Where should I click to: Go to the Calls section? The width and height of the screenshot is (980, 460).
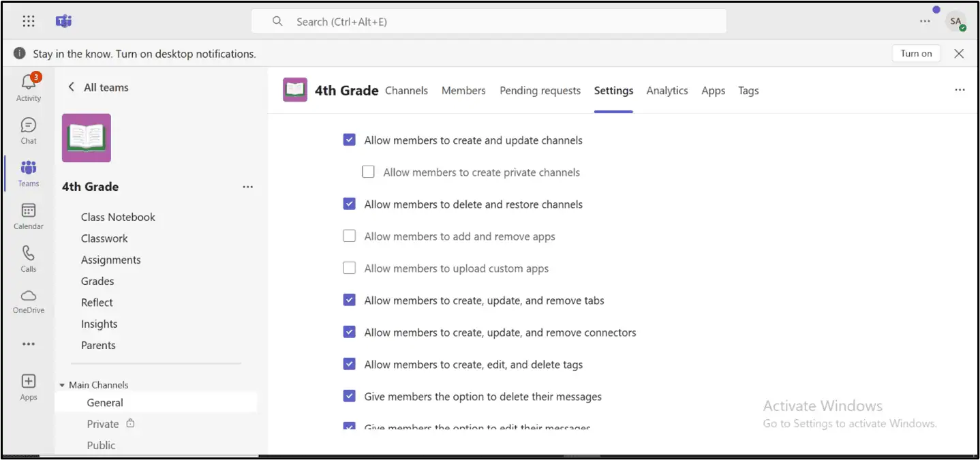pyautogui.click(x=28, y=258)
